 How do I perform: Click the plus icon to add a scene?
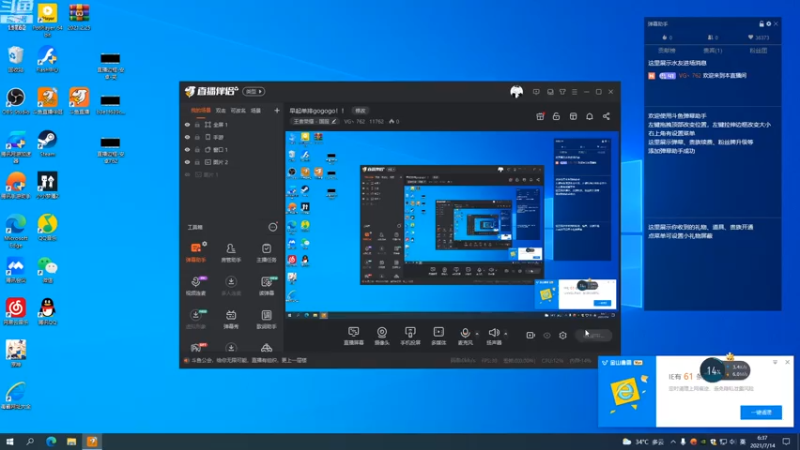click(277, 110)
